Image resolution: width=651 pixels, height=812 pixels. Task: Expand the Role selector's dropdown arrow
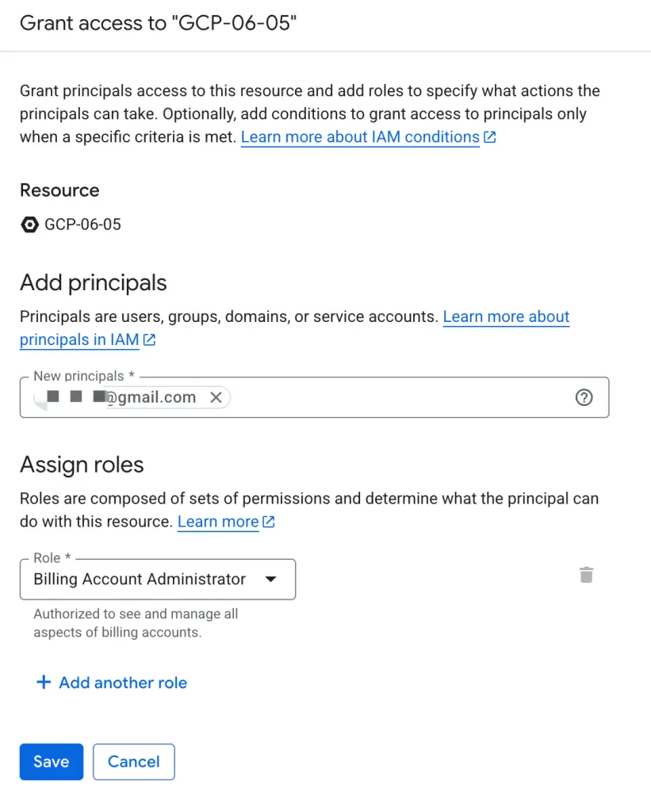click(270, 579)
